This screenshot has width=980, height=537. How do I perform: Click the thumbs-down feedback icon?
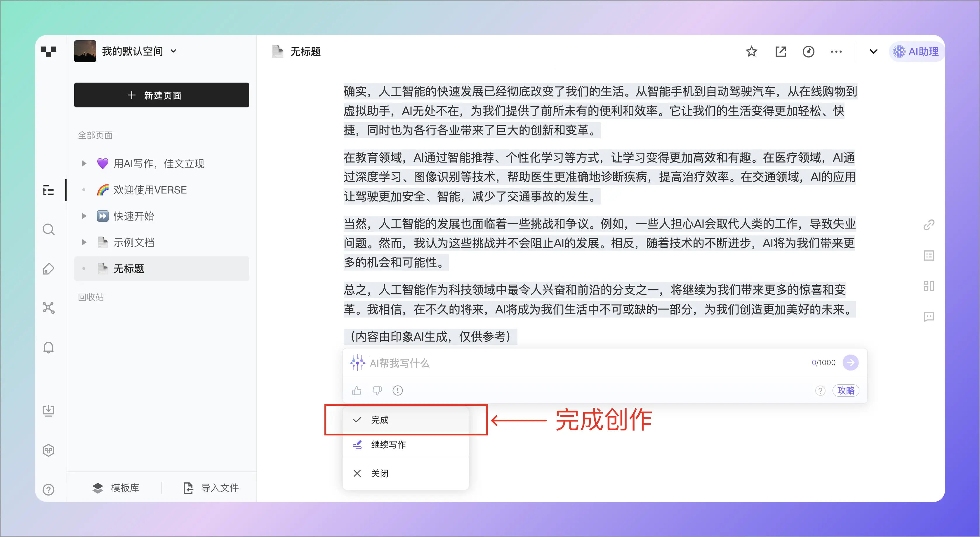click(377, 390)
